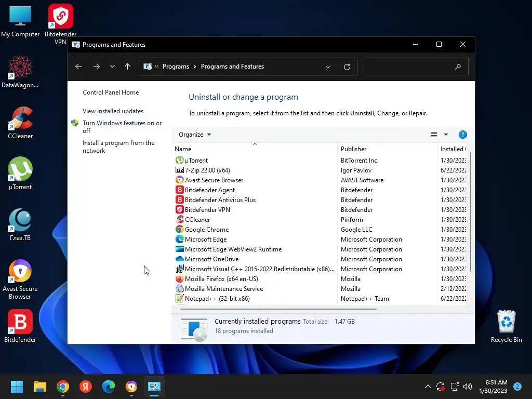
Task: Click the horizontal scrollbar of program list
Action: pos(278,309)
